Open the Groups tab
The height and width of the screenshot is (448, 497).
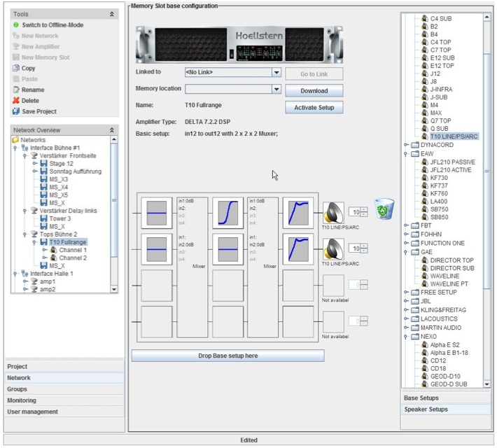(64, 389)
